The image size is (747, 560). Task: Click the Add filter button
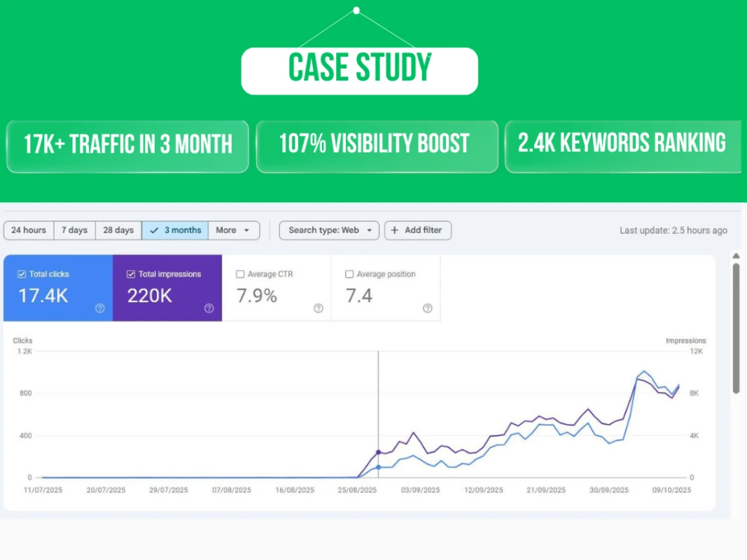[418, 230]
